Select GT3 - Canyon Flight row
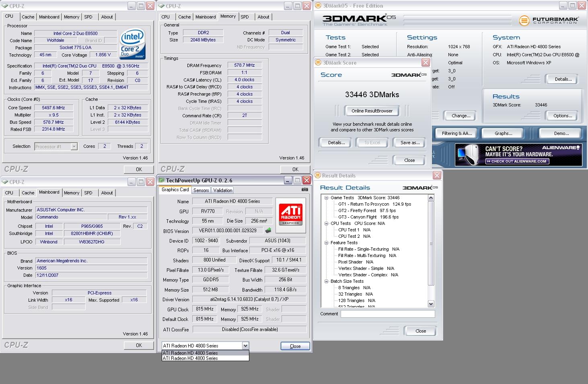 coord(368,217)
